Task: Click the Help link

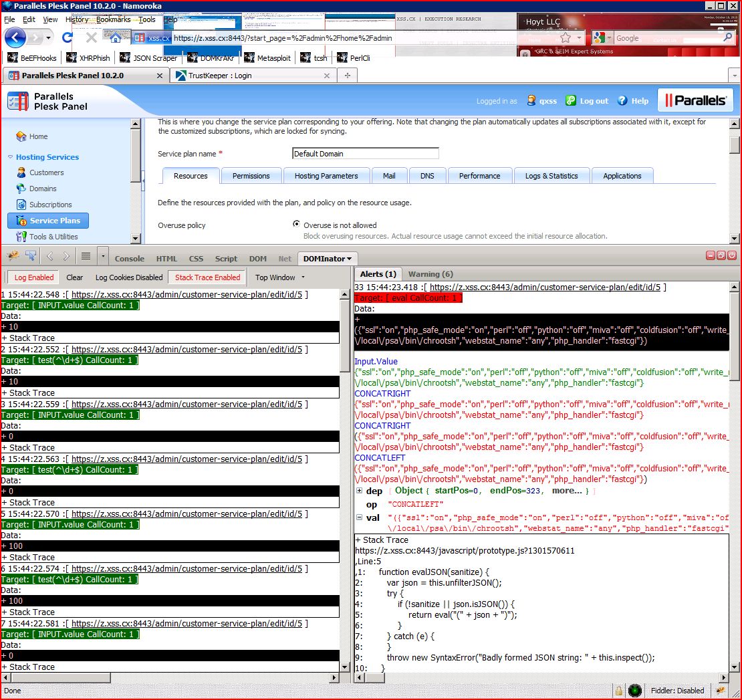Action: coord(633,101)
